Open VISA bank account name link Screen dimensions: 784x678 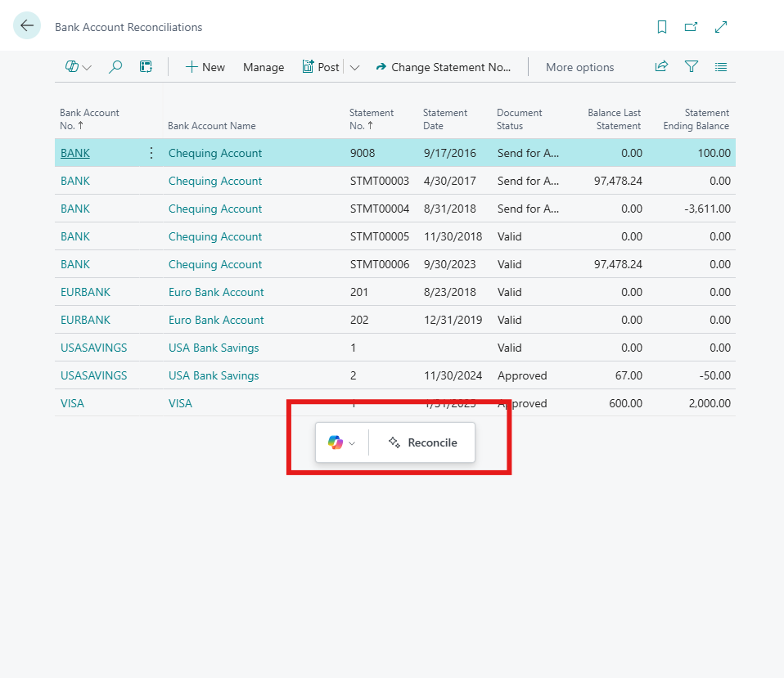pos(180,403)
